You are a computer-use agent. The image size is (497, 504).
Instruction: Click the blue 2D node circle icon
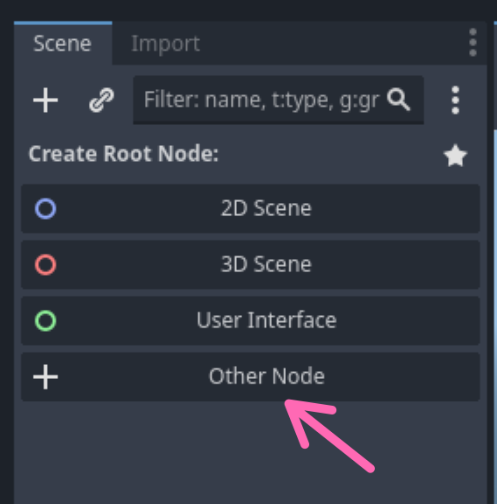tap(46, 209)
